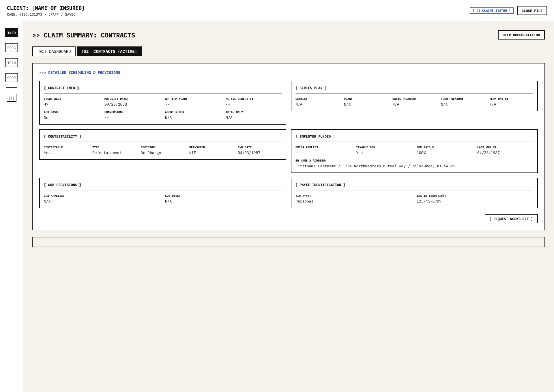Screen dimensions: 554x392
Task: Click the Contestability section header
Action: [63, 136]
